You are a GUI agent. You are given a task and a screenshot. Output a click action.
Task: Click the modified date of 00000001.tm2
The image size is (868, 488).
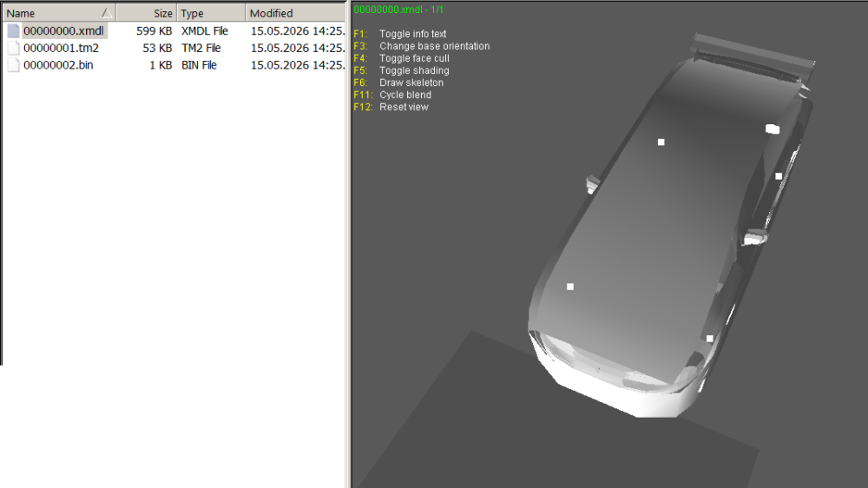pyautogui.click(x=298, y=48)
